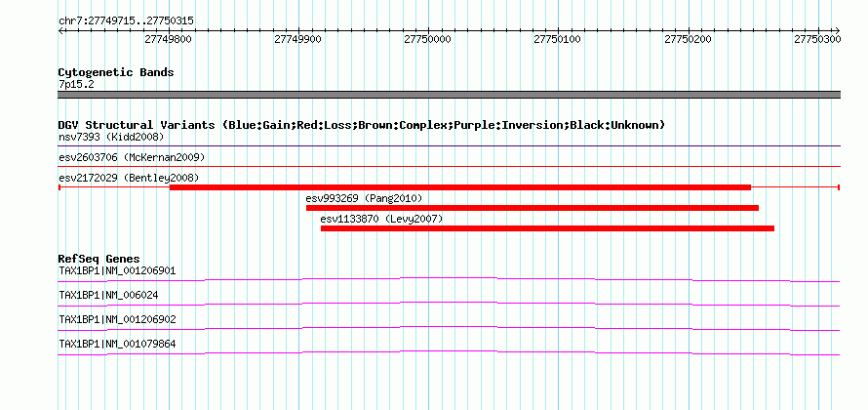Open variant esv2172029 (Bentley2008) label
This screenshot has height=410, width=868.
[129, 178]
